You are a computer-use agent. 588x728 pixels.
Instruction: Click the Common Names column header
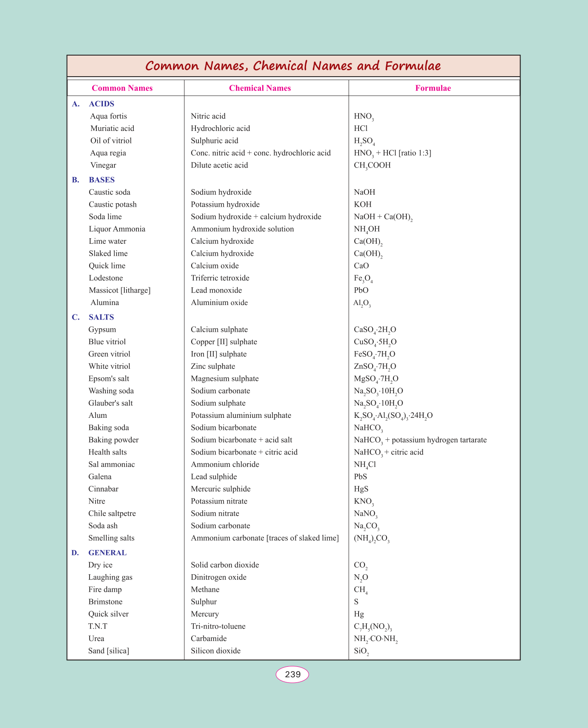(122, 88)
